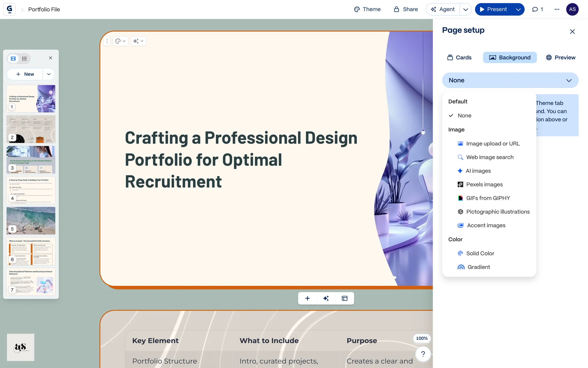
Task: Open the Theme button
Action: point(367,9)
